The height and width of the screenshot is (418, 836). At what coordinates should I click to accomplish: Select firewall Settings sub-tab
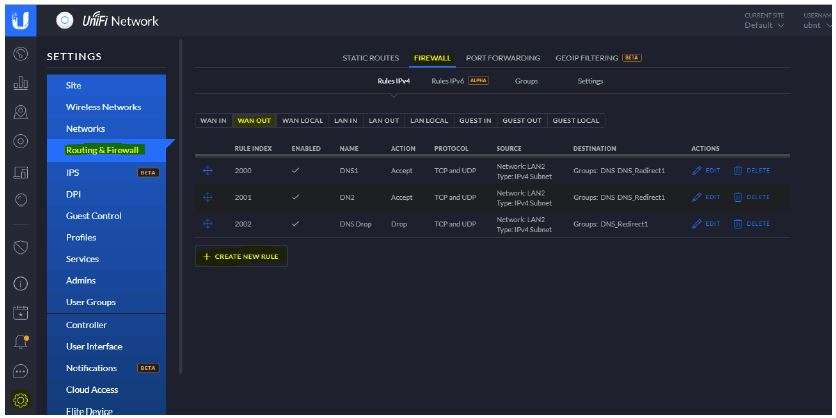[590, 82]
